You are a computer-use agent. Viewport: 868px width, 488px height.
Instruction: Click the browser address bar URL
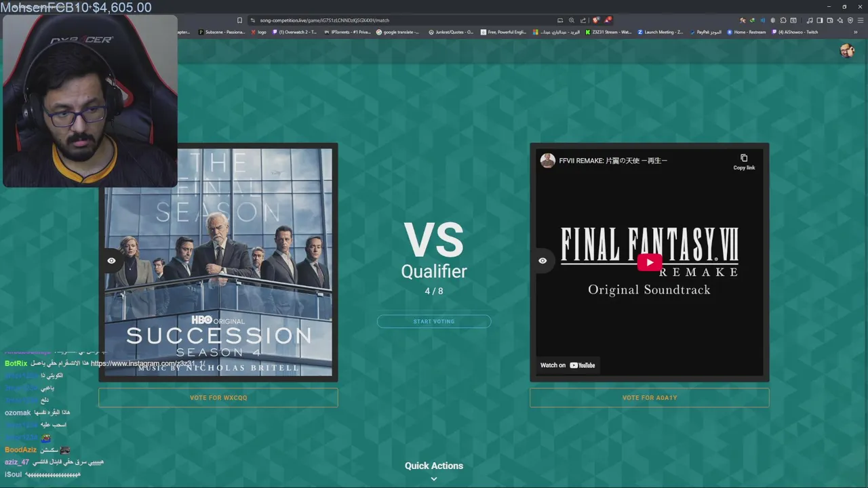click(324, 20)
